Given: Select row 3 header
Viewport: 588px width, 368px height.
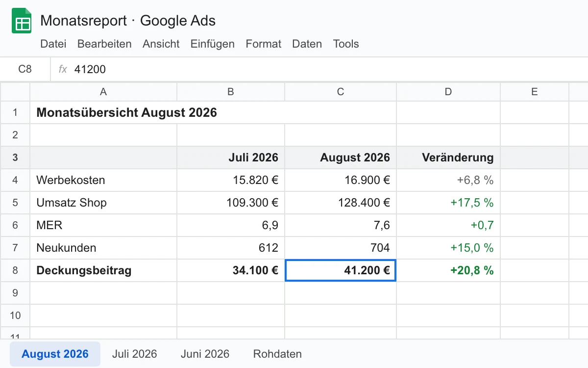Looking at the screenshot, I should (x=15, y=158).
